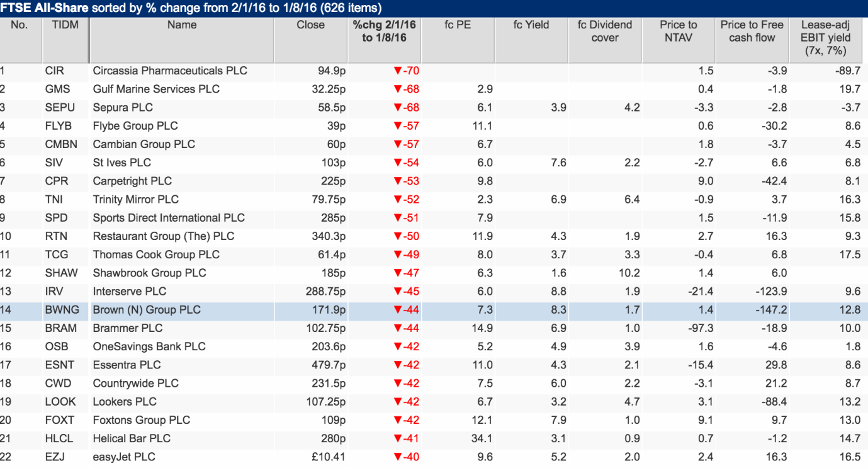Click Circassia's -70 percent change value
This screenshot has height=468, width=868.
click(x=406, y=71)
